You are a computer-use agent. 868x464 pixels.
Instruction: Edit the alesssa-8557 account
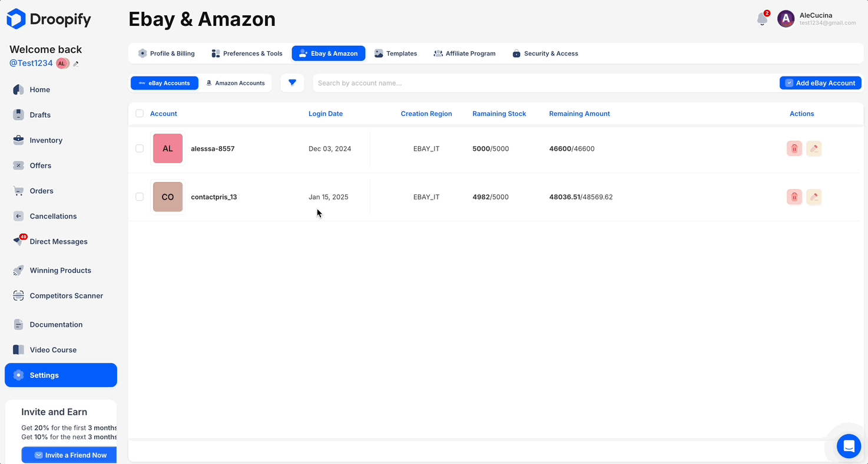click(814, 148)
